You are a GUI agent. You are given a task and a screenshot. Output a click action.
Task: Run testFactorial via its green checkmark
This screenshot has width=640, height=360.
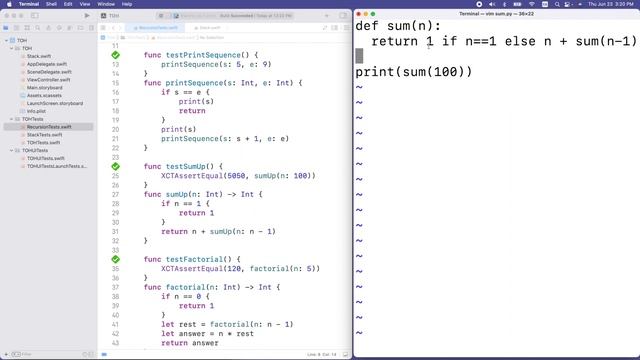(x=116, y=259)
